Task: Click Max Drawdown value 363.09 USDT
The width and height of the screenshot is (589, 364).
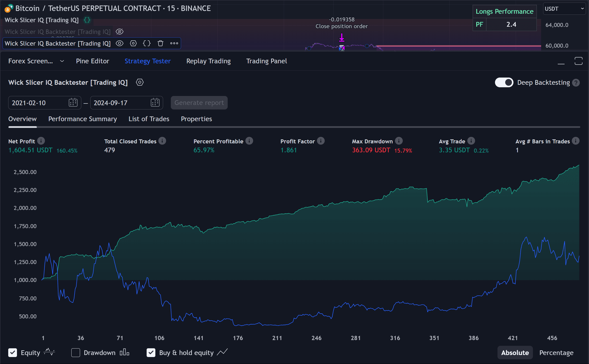Action: [371, 150]
